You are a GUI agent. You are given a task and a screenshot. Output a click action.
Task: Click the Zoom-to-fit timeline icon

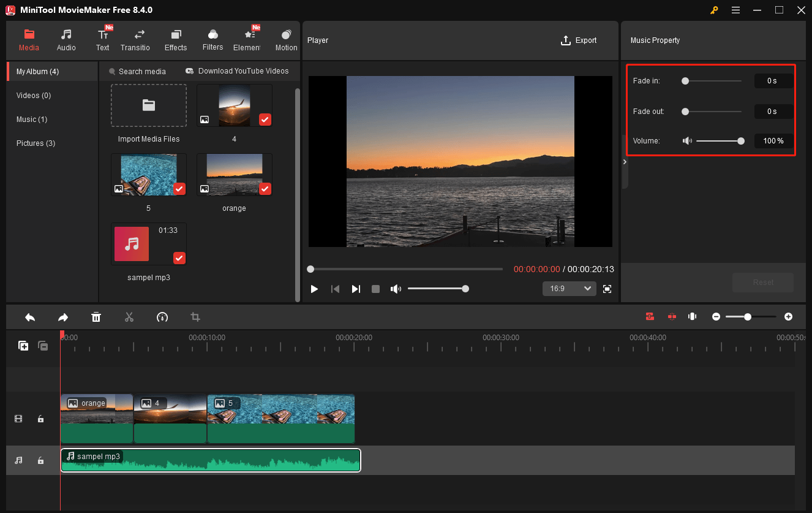click(692, 316)
